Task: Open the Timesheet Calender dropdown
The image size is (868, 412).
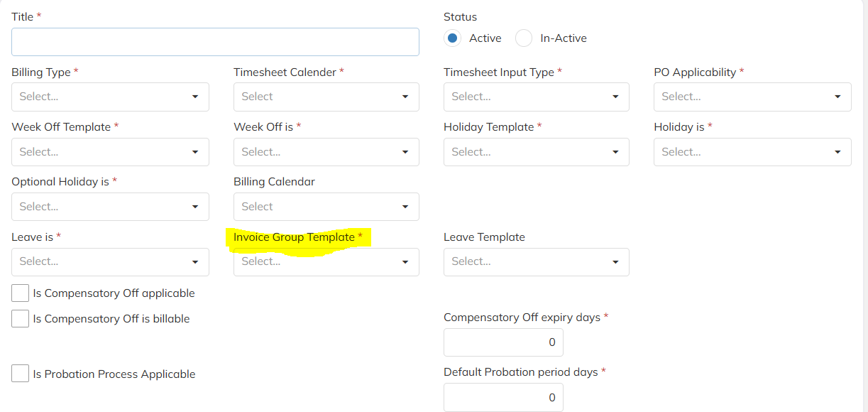Action: 326,97
